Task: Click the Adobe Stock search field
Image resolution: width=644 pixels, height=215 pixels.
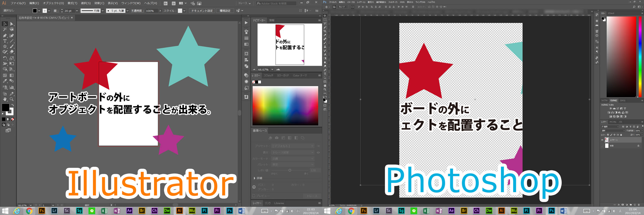Action: click(277, 3)
